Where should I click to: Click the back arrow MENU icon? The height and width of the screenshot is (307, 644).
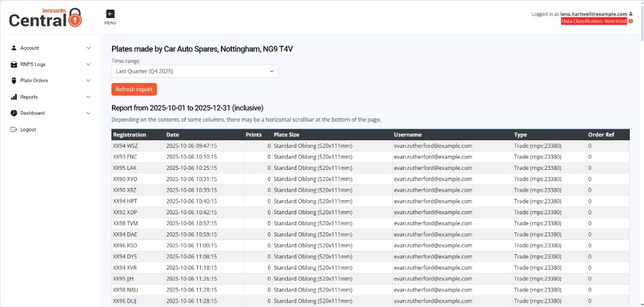(110, 14)
